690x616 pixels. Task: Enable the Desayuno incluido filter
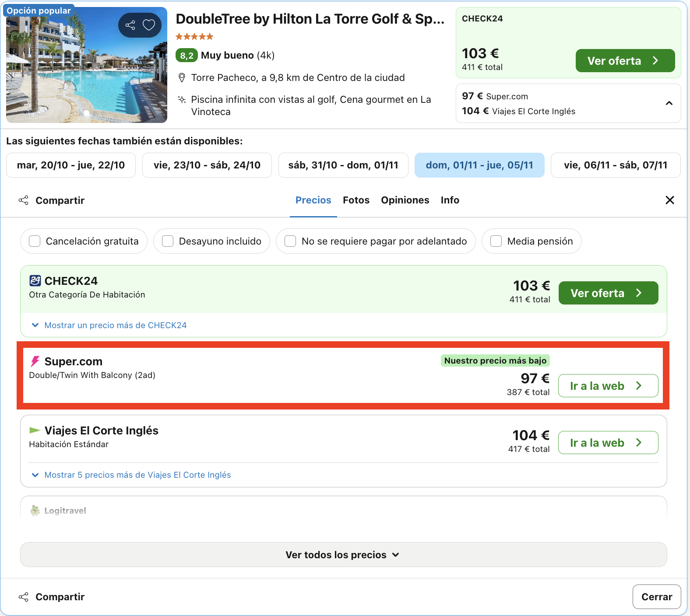click(x=168, y=241)
